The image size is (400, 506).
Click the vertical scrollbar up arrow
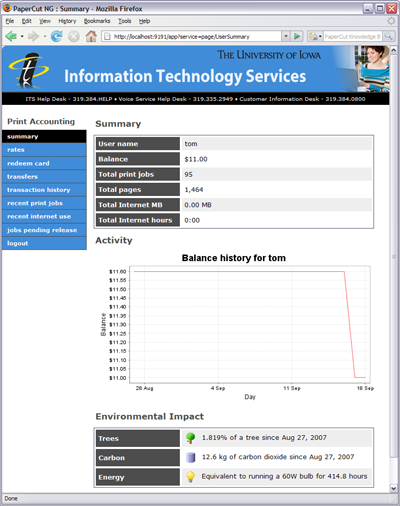click(393, 50)
